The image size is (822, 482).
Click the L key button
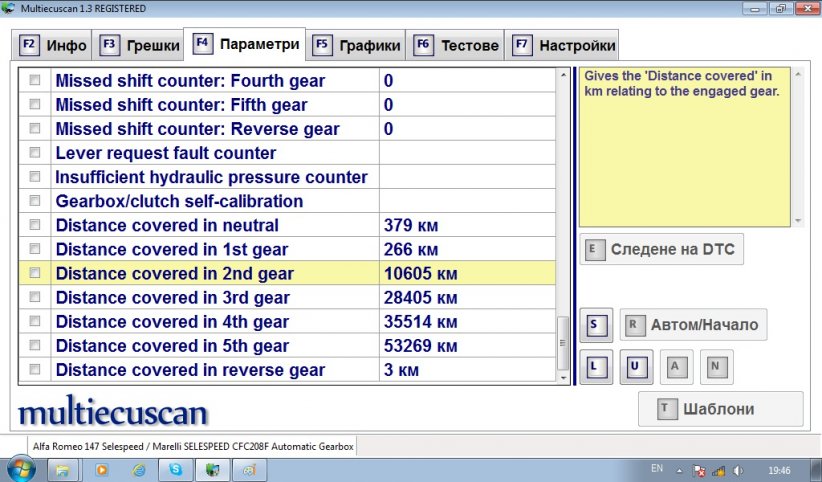[x=595, y=367]
